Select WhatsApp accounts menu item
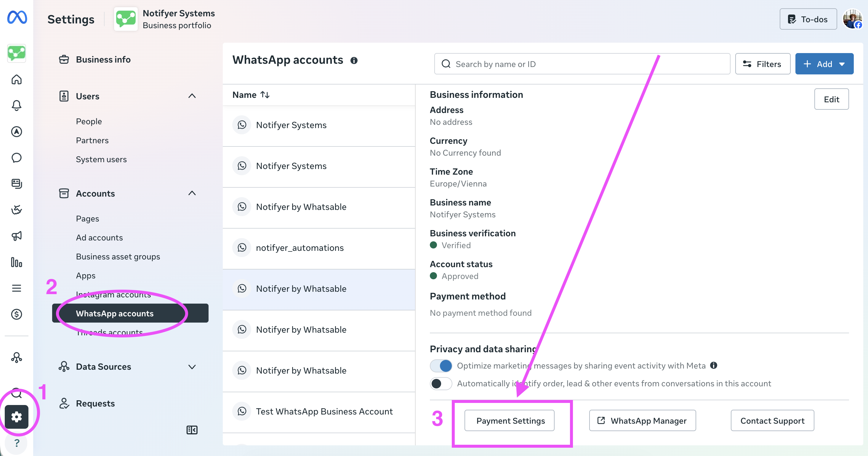Image resolution: width=868 pixels, height=456 pixels. [130, 313]
